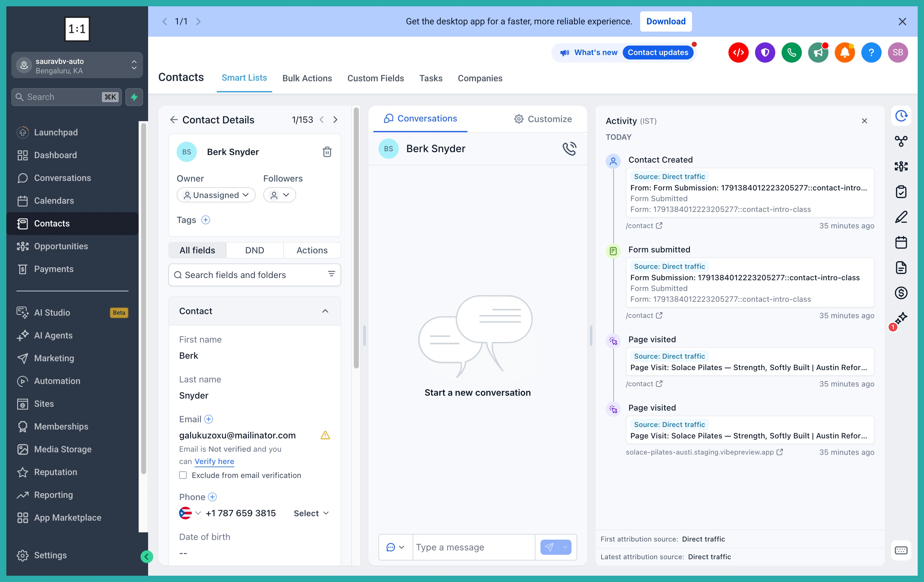Click the contact details panel scrollbar
The height and width of the screenshot is (582, 924).
[x=356, y=238]
